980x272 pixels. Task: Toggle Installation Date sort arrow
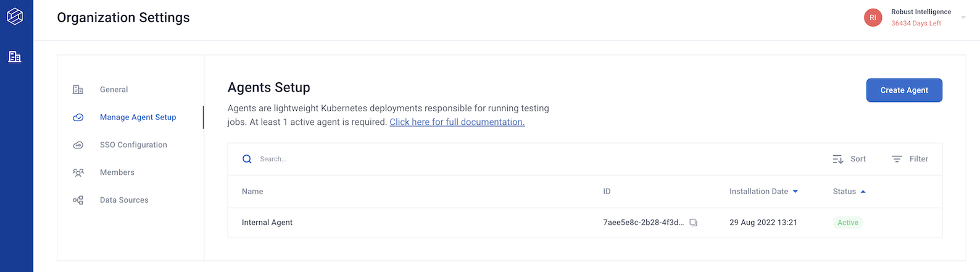[795, 192]
